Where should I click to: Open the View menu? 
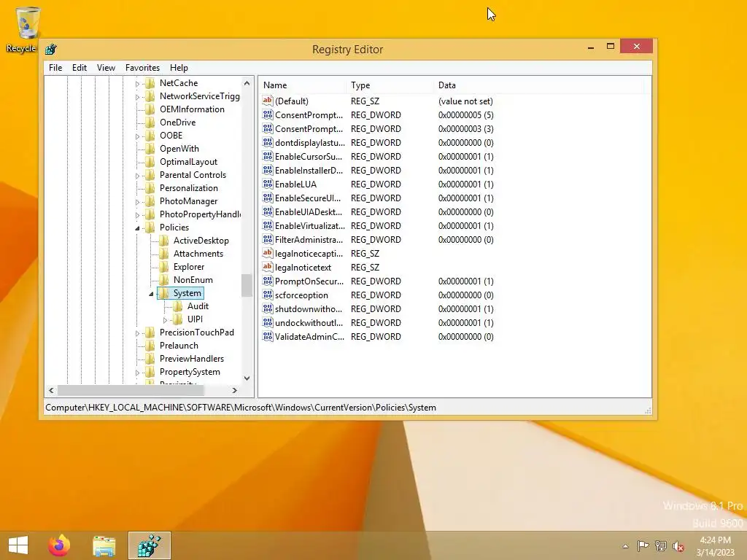click(106, 68)
